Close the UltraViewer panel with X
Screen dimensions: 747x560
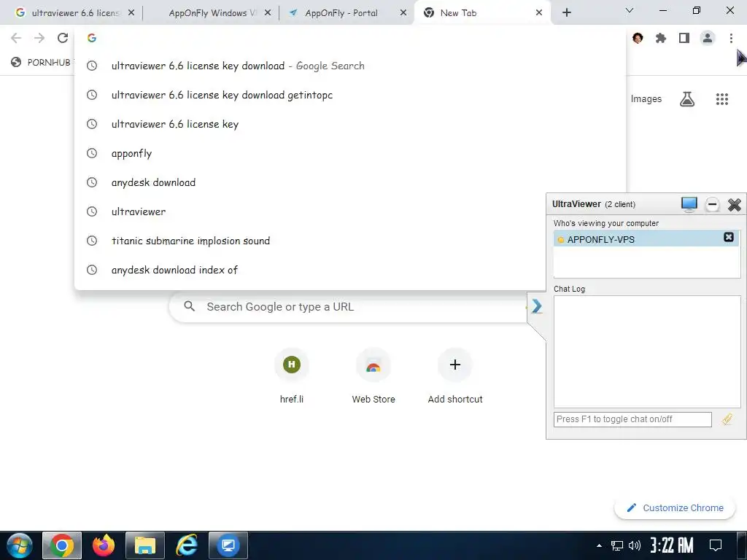734,205
